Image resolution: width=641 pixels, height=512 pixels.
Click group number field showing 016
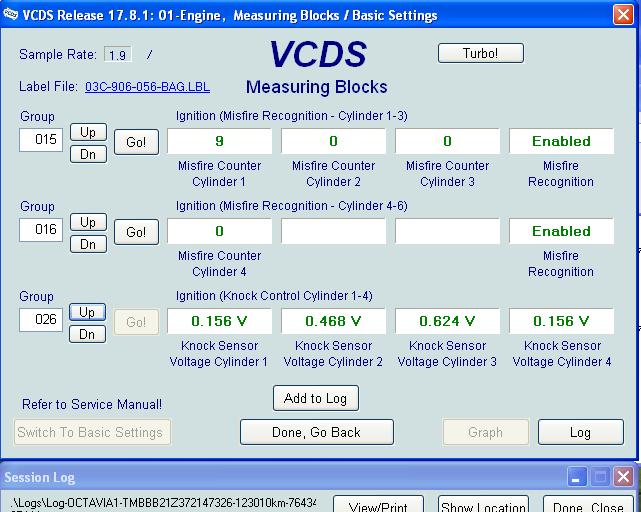pos(41,229)
